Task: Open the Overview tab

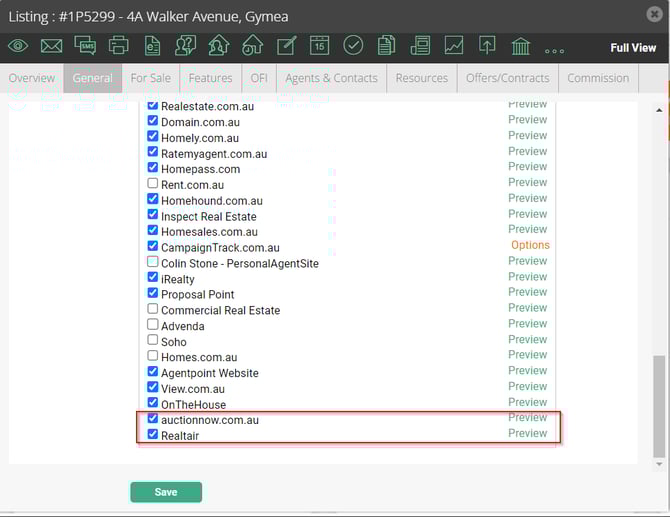Action: [x=32, y=78]
